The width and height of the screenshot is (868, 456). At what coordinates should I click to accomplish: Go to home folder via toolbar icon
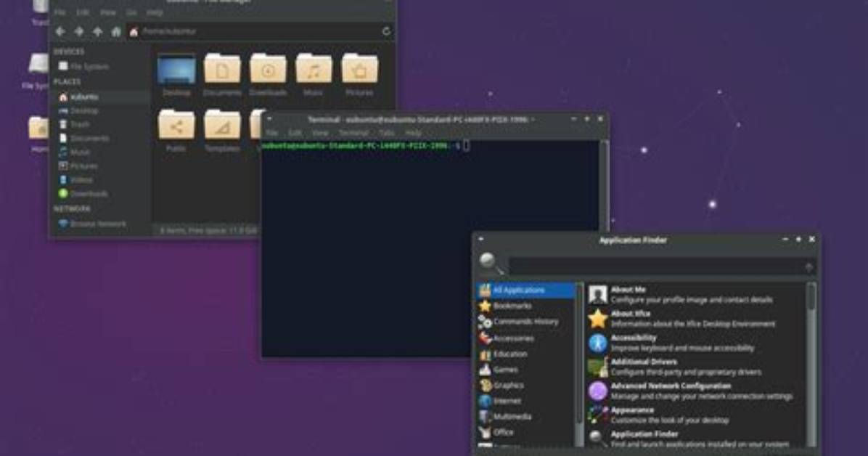pyautogui.click(x=115, y=31)
